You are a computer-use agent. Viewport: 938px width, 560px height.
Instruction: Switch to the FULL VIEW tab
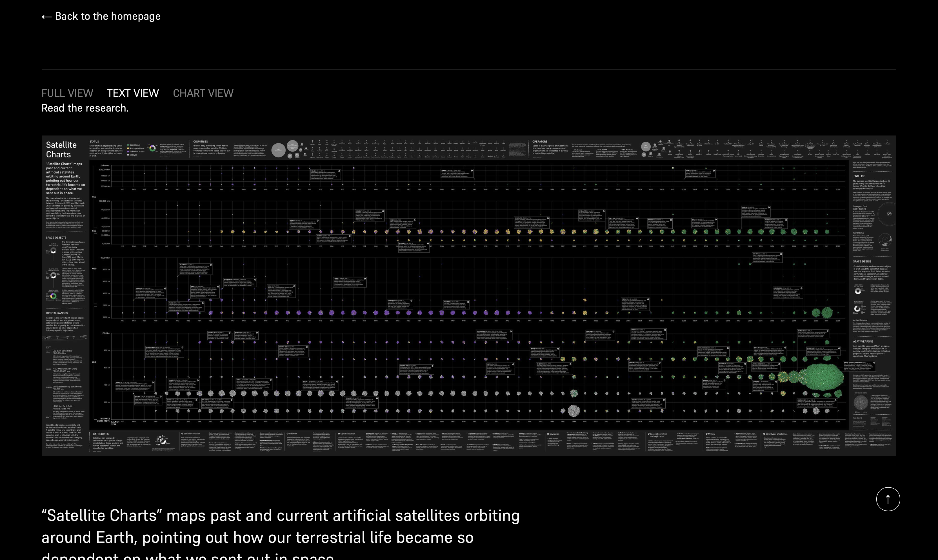67,93
